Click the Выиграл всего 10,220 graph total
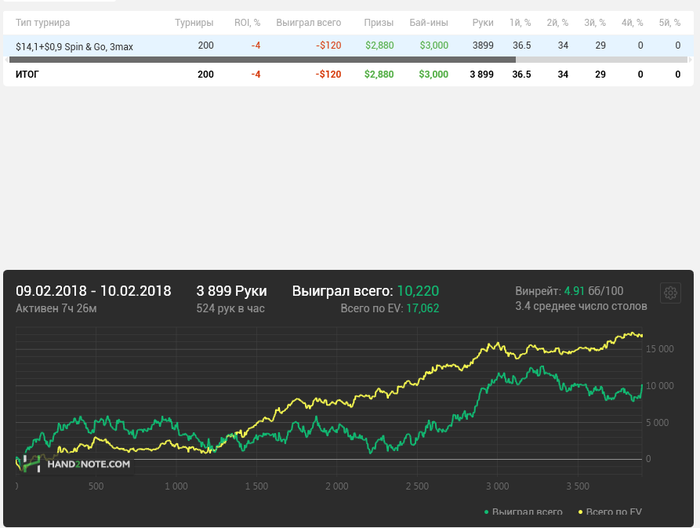700x528 pixels. [366, 291]
